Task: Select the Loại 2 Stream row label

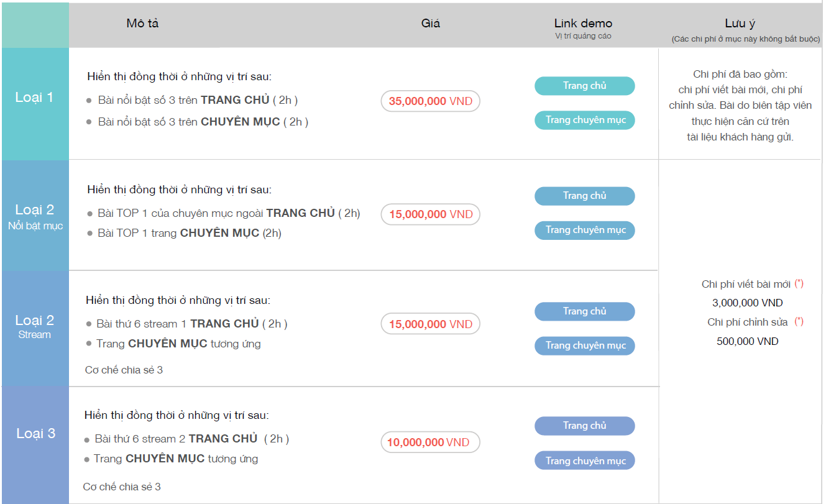Action: pos(35,326)
